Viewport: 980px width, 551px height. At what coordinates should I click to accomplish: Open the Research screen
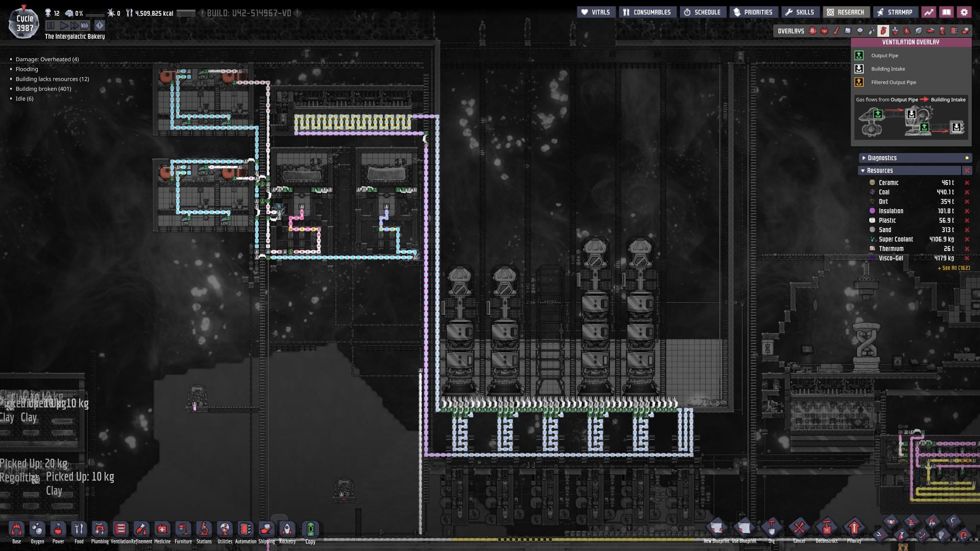pyautogui.click(x=846, y=12)
